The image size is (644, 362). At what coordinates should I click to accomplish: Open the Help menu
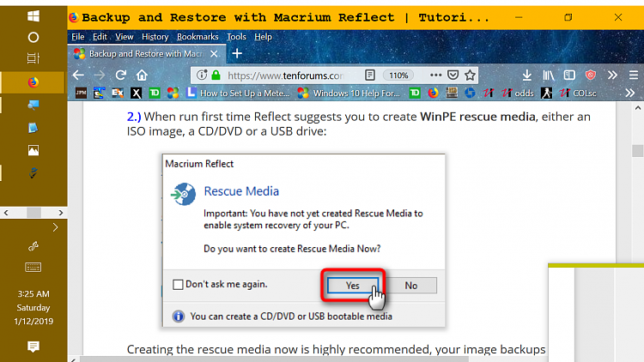263,37
